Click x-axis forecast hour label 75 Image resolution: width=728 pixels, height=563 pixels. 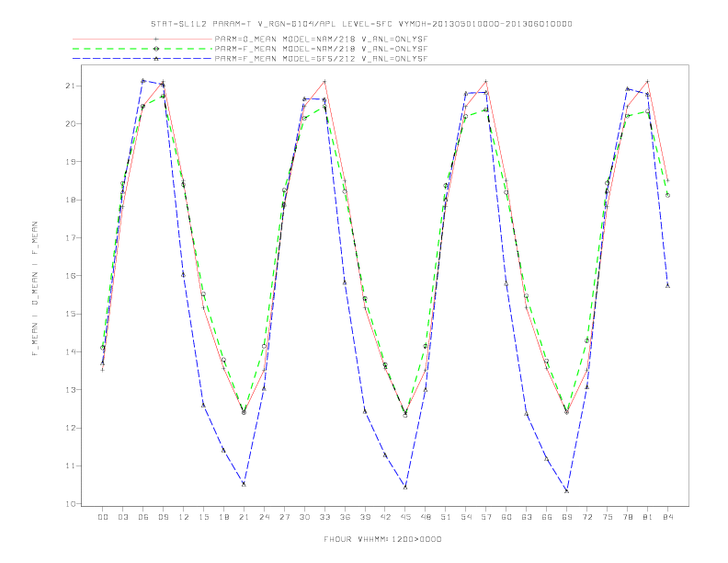click(x=608, y=517)
